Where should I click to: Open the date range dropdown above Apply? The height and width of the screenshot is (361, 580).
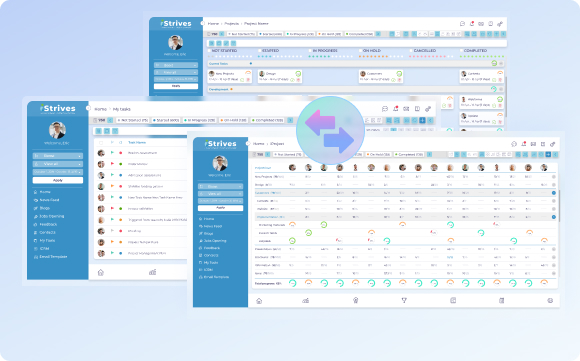(x=58, y=172)
